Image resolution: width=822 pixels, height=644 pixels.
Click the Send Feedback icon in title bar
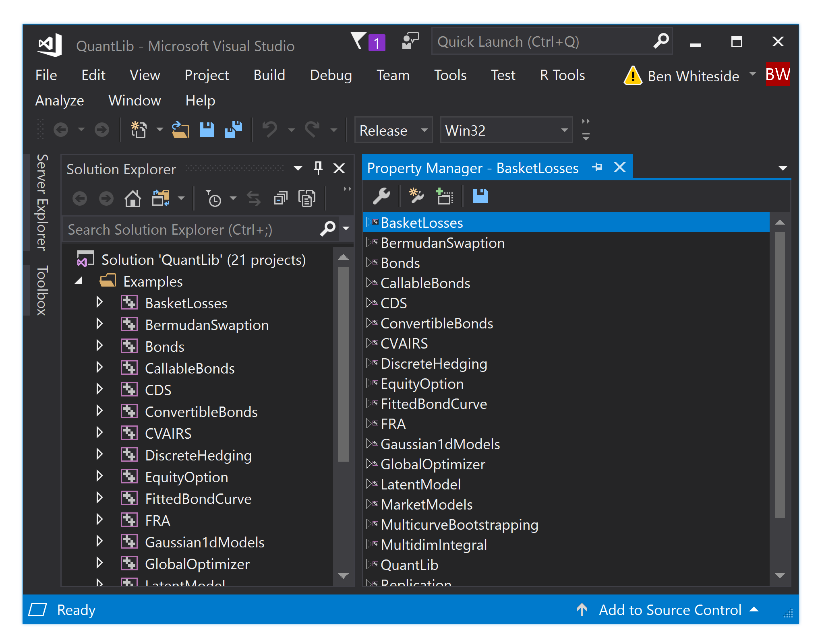pos(410,41)
